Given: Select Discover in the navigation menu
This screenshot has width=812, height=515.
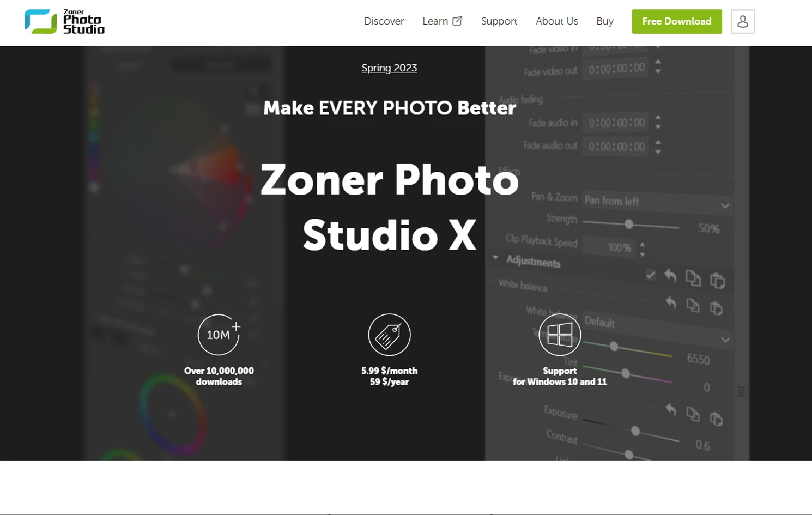Looking at the screenshot, I should [384, 21].
